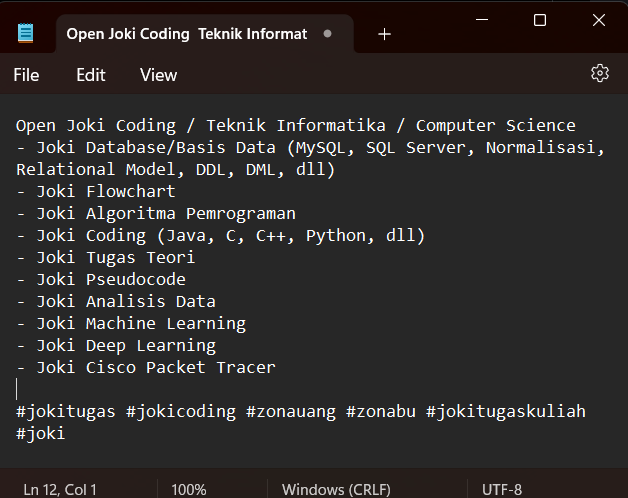This screenshot has height=498, width=628.
Task: Click the hashtag '#jokitugas'
Action: coord(66,412)
